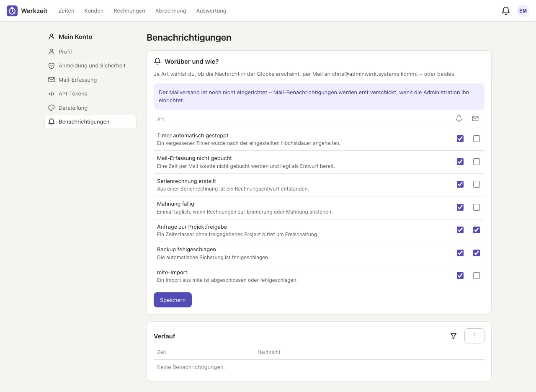Uncheck bell for Anfrage zur Projektfreigabe
The height and width of the screenshot is (392, 536).
460,230
